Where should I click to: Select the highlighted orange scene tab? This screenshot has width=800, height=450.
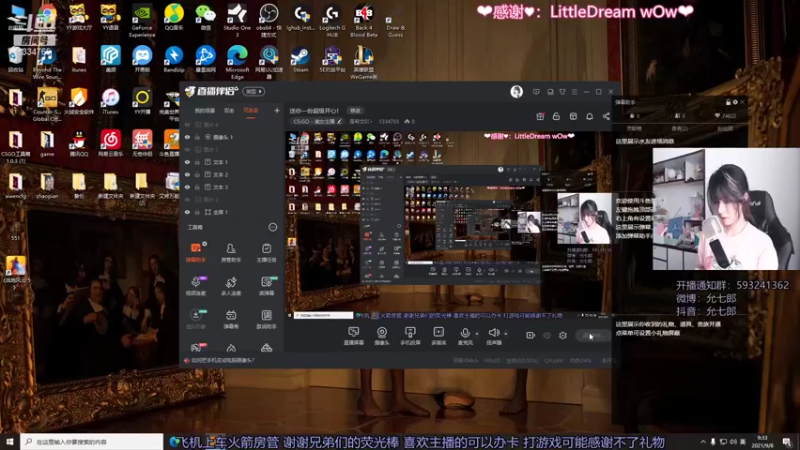tap(251, 111)
